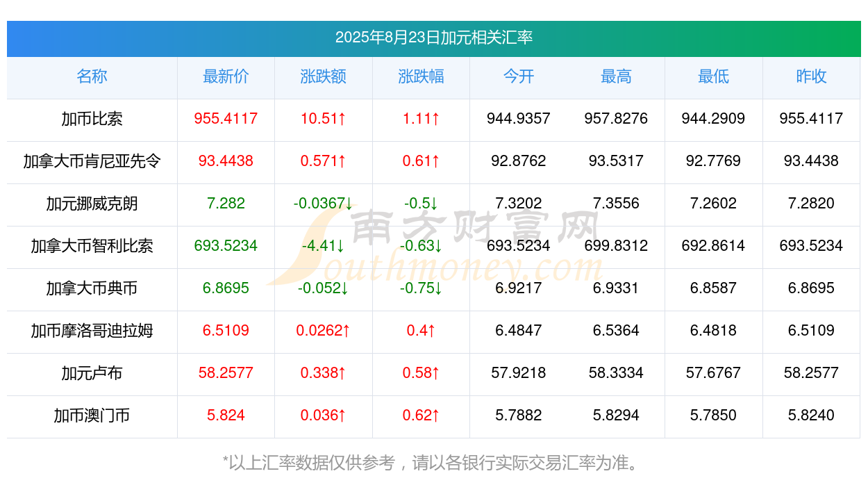
Task: Click the row name 加元卢布
Action: 92,373
